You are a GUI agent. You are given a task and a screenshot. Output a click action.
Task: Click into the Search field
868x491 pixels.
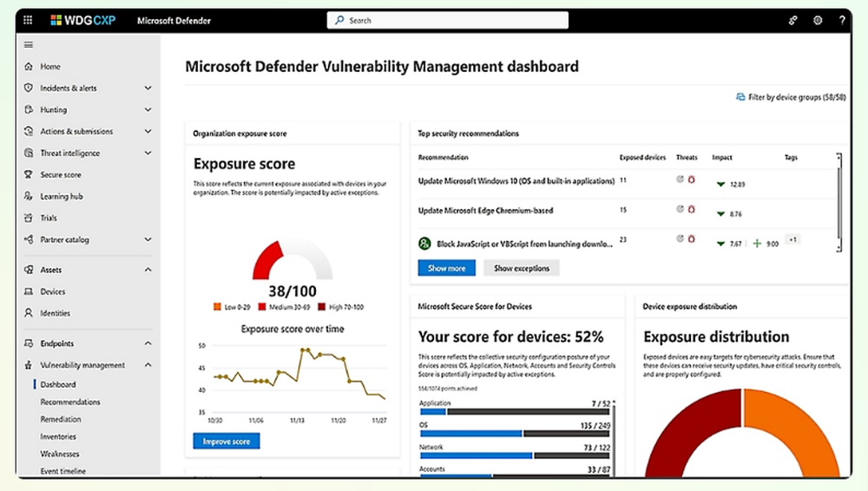(x=447, y=21)
